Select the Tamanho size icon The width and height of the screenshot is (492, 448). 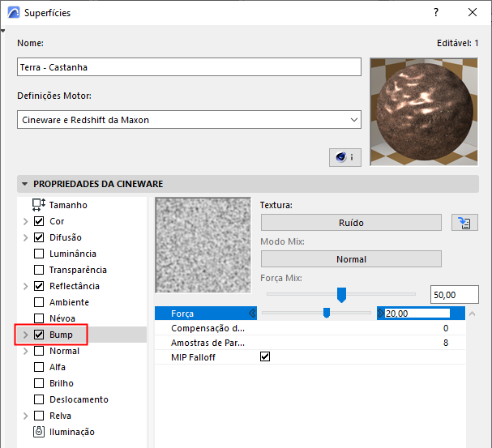tap(39, 205)
